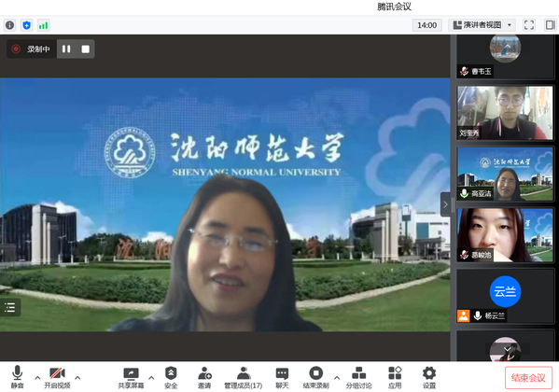Click the top circular avatar above 曹韦玉
The image size is (559, 392).
505,49
